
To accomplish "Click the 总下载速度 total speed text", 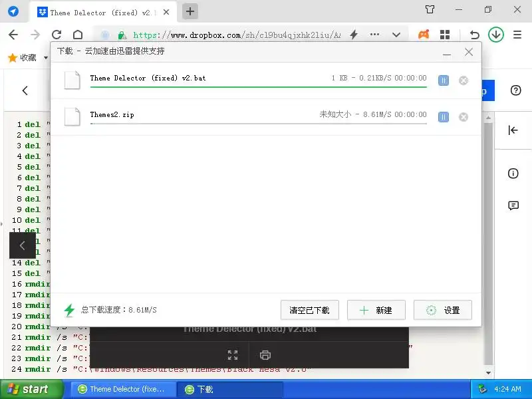I will [x=119, y=310].
